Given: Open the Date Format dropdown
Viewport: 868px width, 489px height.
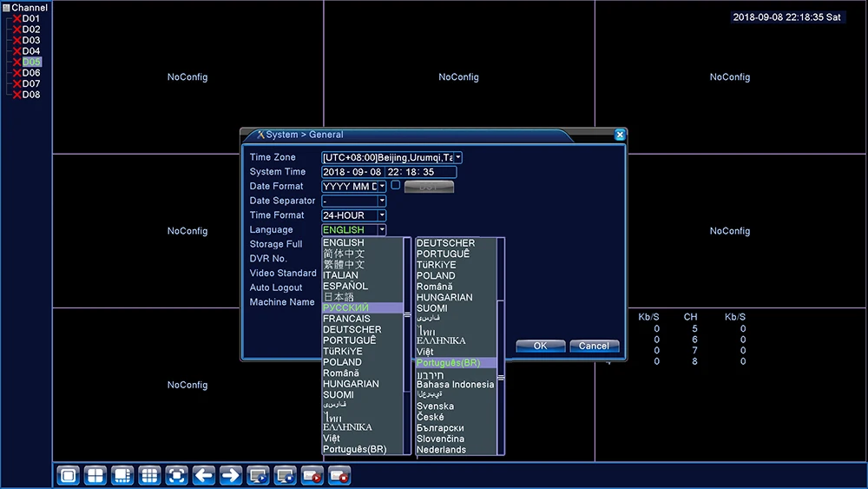Looking at the screenshot, I should 382,186.
